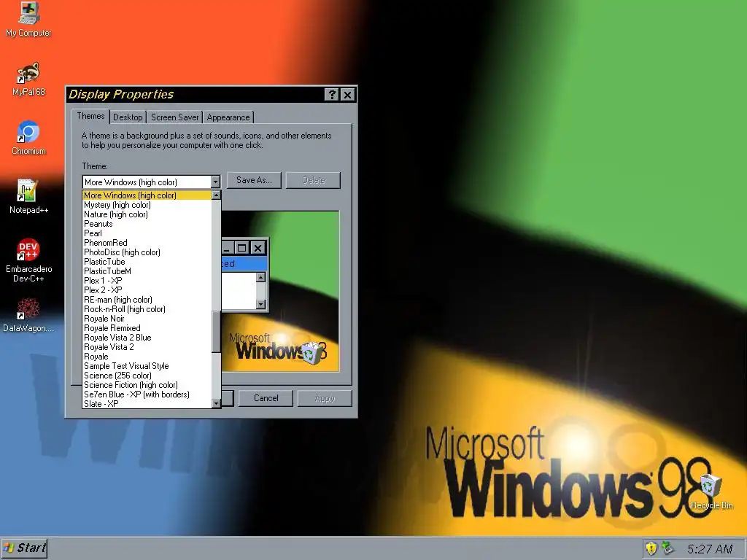747x560 pixels.
Task: Click the help question mark button
Action: (332, 95)
